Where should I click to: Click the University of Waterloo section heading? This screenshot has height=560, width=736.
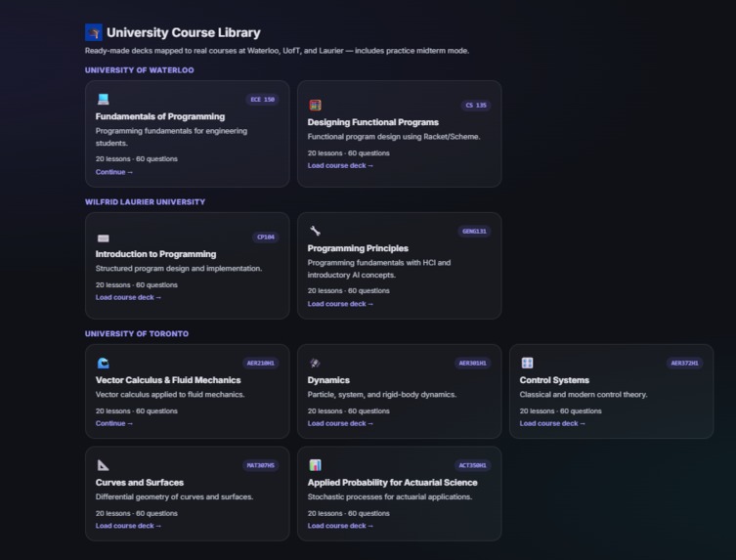coord(140,70)
